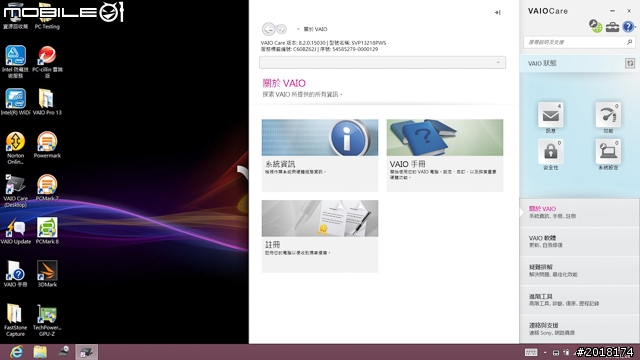The height and width of the screenshot is (360, 640).
Task: Launch Internet Explorer from the taskbar
Action: 16,352
